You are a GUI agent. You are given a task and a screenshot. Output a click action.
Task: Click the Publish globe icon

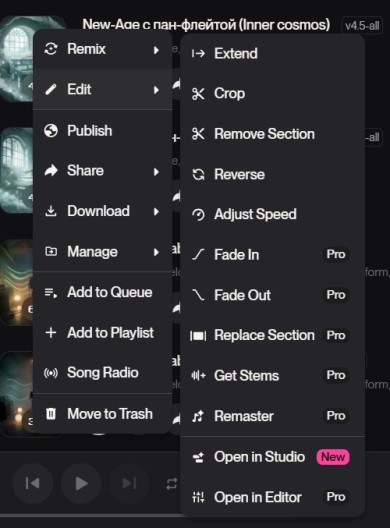pos(51,131)
